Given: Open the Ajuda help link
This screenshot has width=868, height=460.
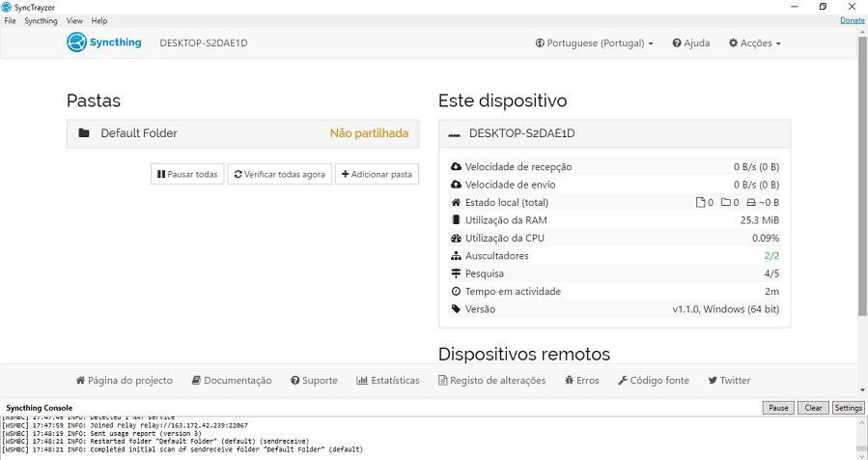Looking at the screenshot, I should point(691,43).
